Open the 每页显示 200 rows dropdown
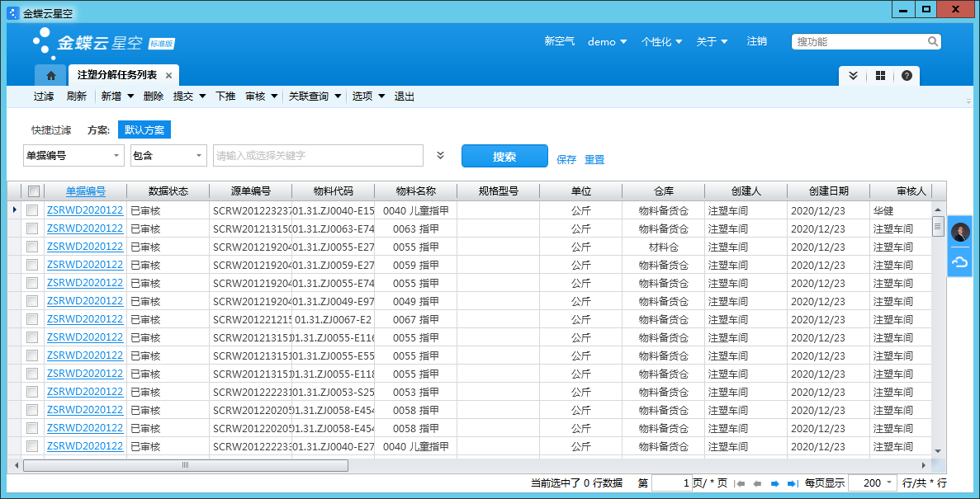980x499 pixels. [x=873, y=484]
